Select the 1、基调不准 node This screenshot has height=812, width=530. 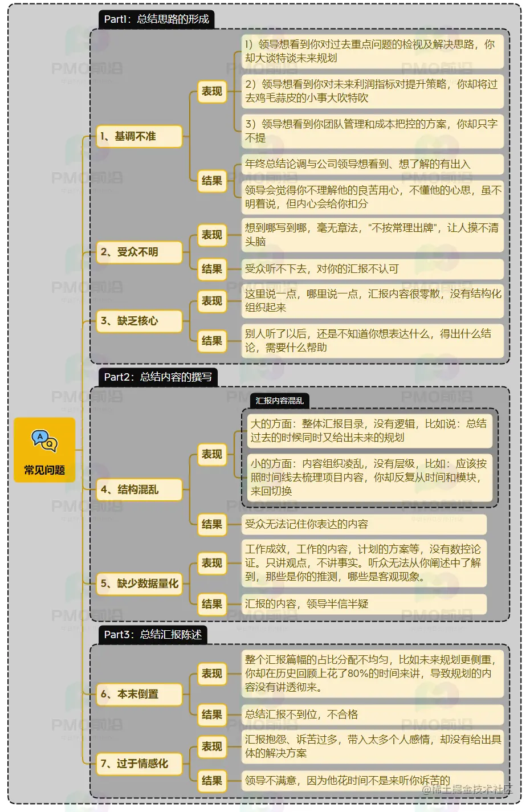click(x=139, y=136)
